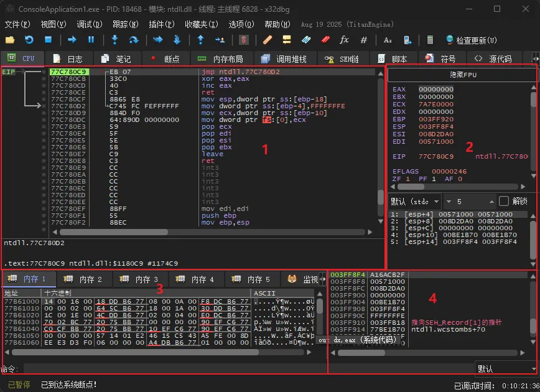Screen dimensions: 540x392
Task: Open the 默认 (stdcall) calling convention dropdown
Action: [416, 201]
